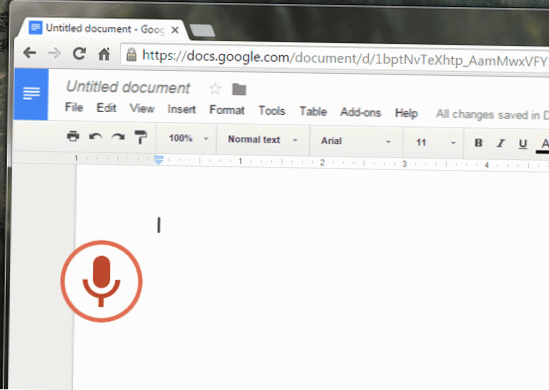The height and width of the screenshot is (390, 549).
Task: Star the Untitled document
Action: pyautogui.click(x=215, y=89)
